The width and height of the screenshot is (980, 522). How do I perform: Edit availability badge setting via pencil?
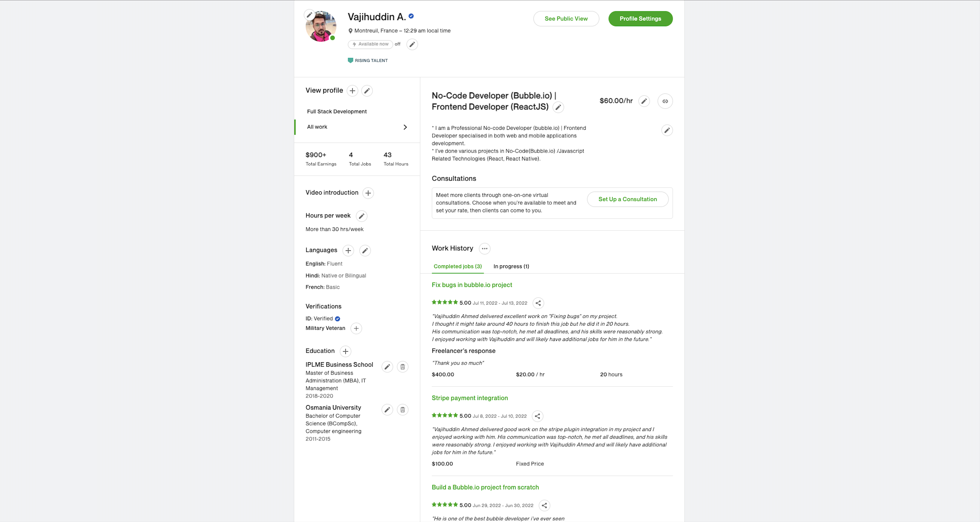click(x=412, y=45)
